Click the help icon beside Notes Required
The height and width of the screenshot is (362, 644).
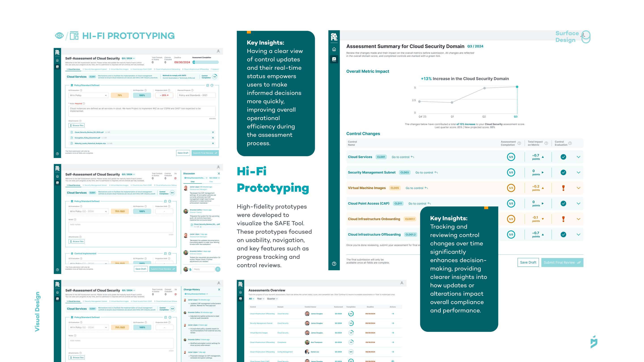click(x=84, y=103)
